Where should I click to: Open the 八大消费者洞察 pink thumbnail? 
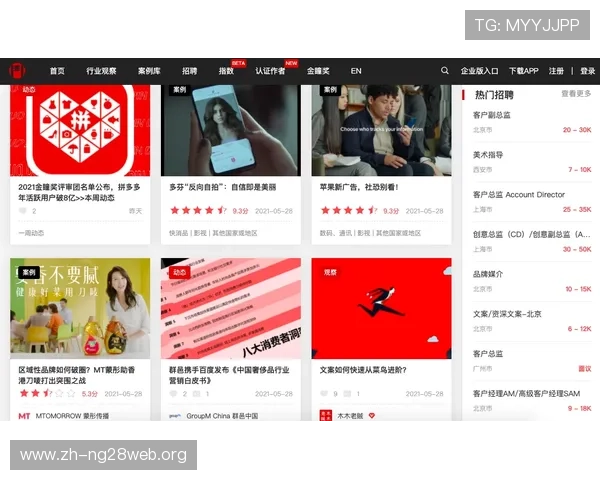click(231, 309)
